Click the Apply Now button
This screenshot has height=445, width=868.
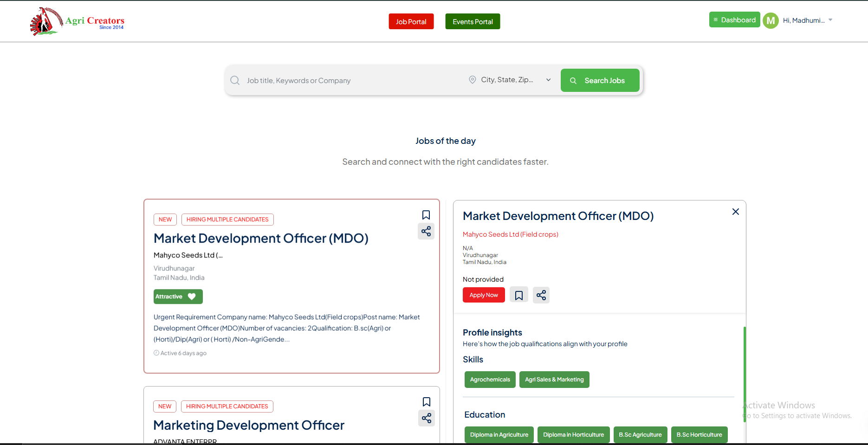pyautogui.click(x=483, y=295)
